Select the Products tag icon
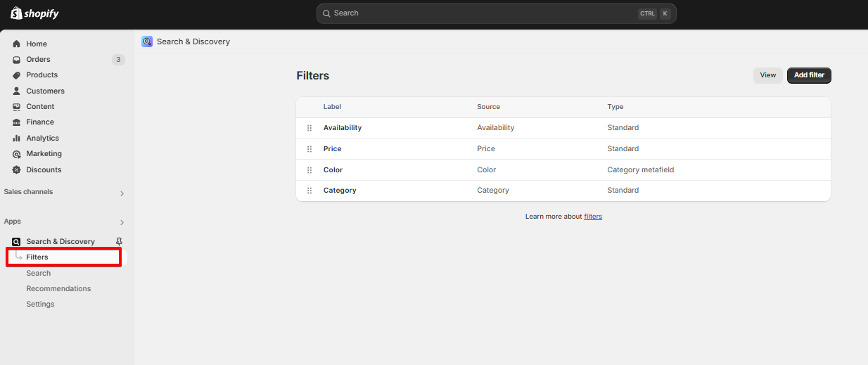This screenshot has height=365, width=868. [x=16, y=75]
